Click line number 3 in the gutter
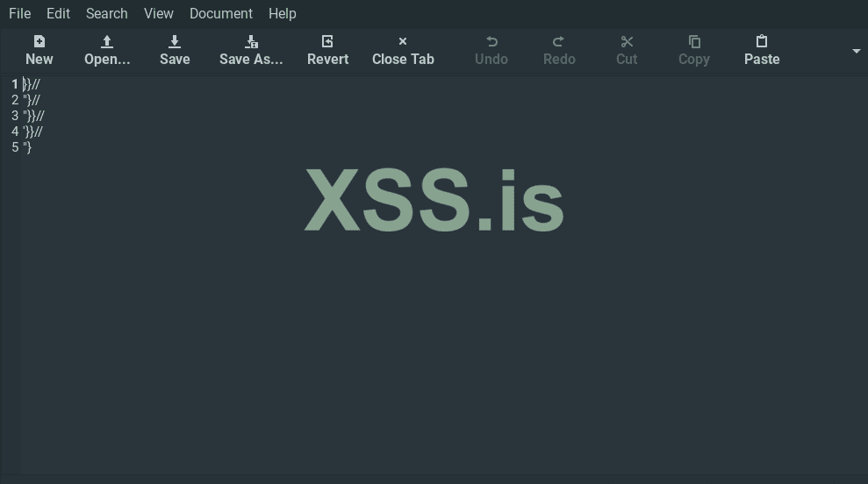This screenshot has width=868, height=484. pyautogui.click(x=15, y=116)
